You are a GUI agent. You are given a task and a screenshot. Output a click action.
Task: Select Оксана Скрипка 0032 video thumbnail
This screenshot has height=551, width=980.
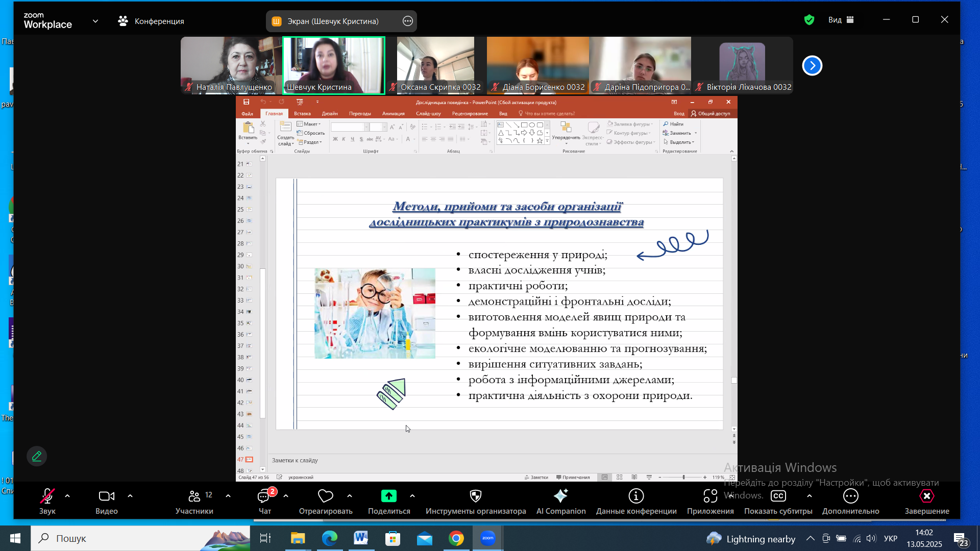(435, 65)
